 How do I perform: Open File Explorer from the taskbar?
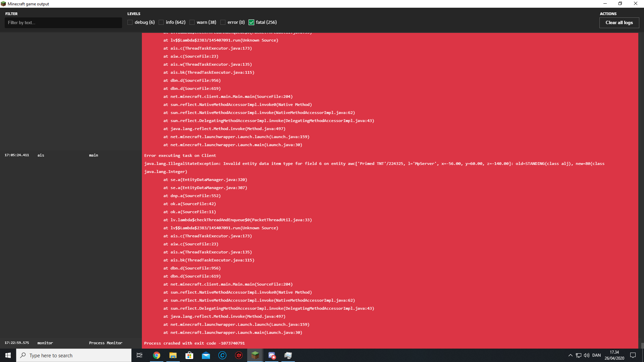[x=173, y=355]
